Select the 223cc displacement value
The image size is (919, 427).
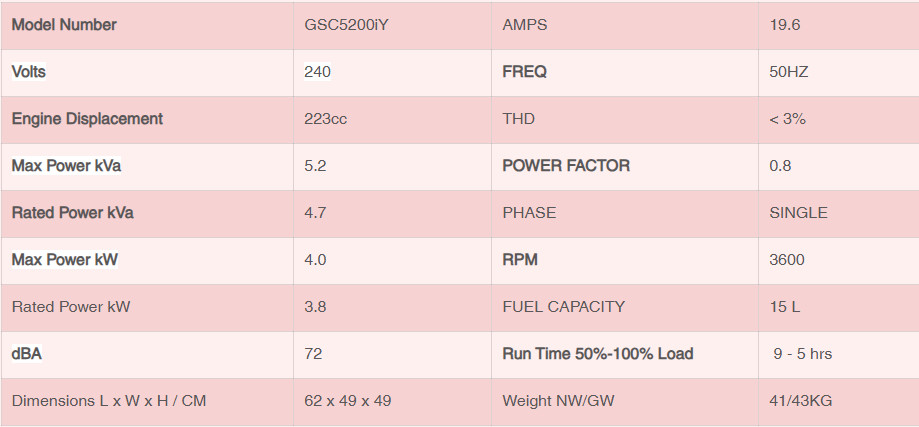pyautogui.click(x=325, y=119)
